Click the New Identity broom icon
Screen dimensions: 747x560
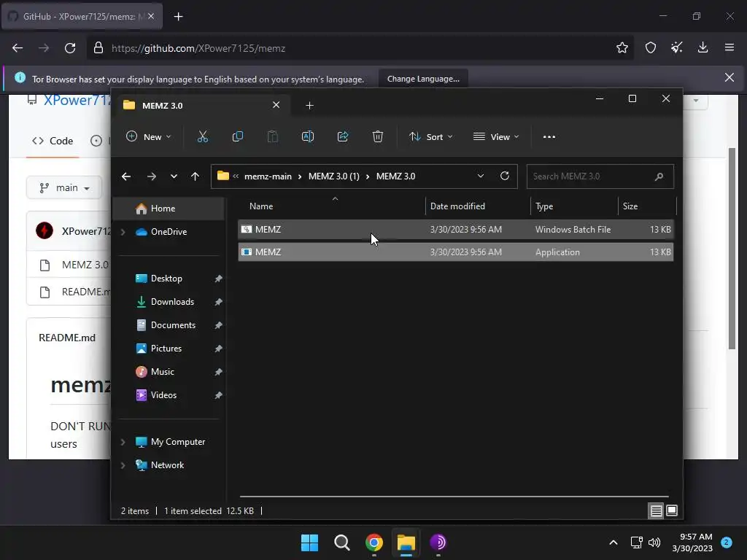[x=676, y=47]
